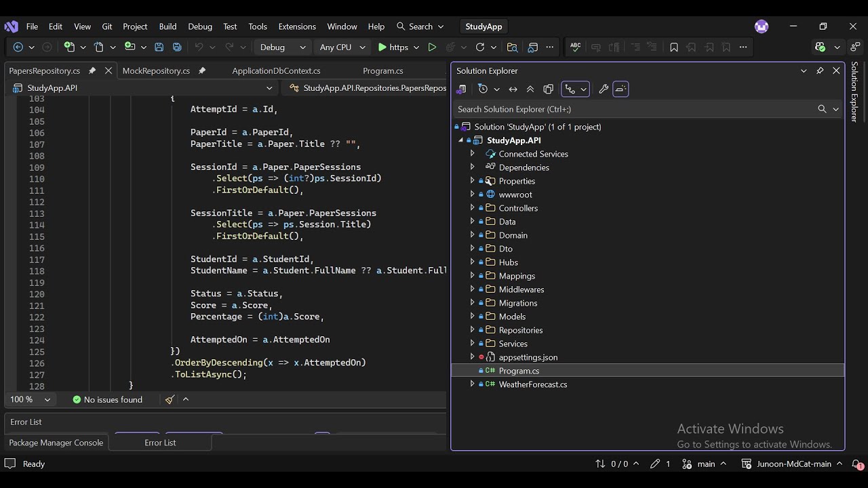Switch to the ApplicationDbContext.cs tab

click(276, 70)
